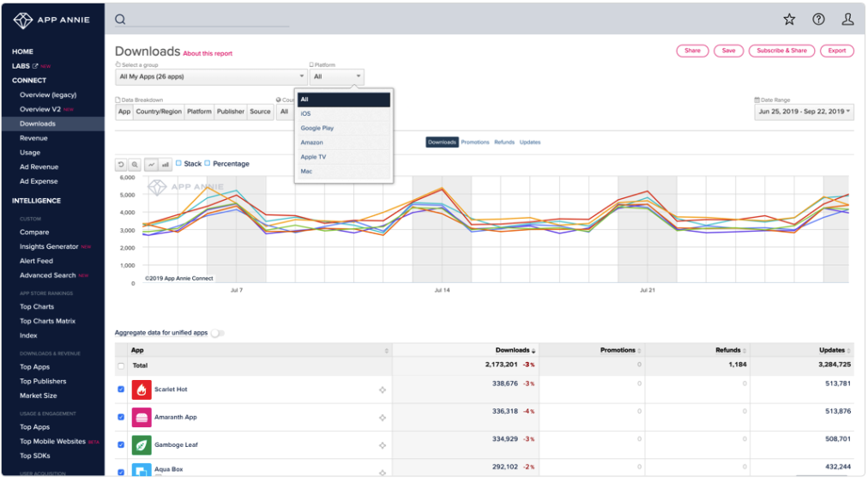The height and width of the screenshot is (483, 868).
Task: Open All My Apps group dropdown
Action: pos(212,77)
